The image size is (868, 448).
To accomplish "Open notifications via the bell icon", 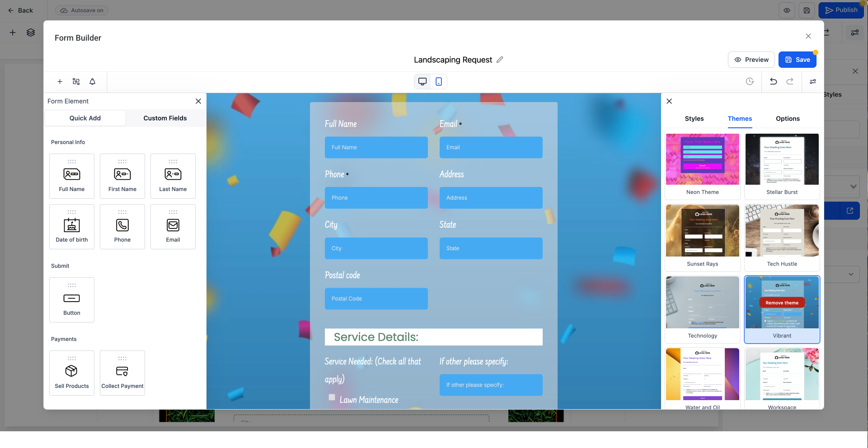I will pyautogui.click(x=92, y=82).
